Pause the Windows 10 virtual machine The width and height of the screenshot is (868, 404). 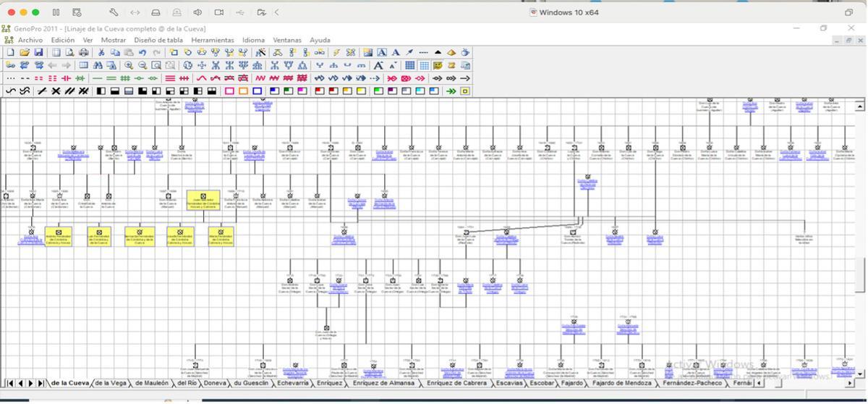(56, 12)
